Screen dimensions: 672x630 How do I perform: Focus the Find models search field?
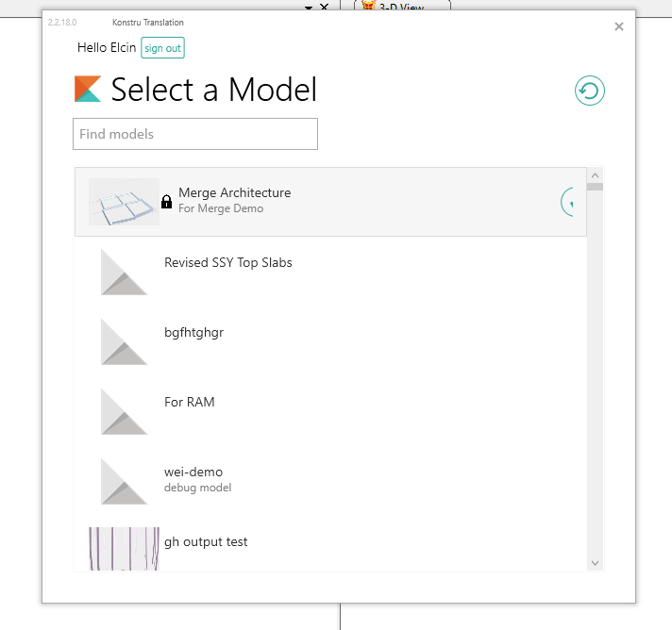(x=195, y=134)
